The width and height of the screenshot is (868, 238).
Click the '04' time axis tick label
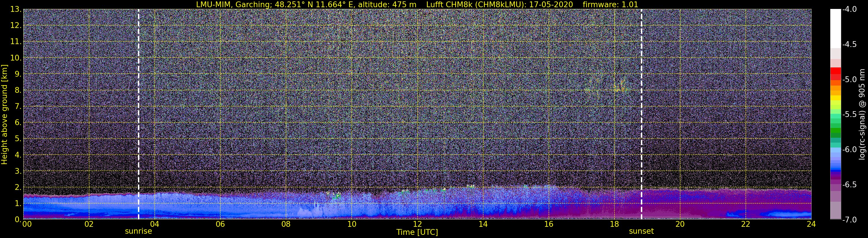[154, 224]
